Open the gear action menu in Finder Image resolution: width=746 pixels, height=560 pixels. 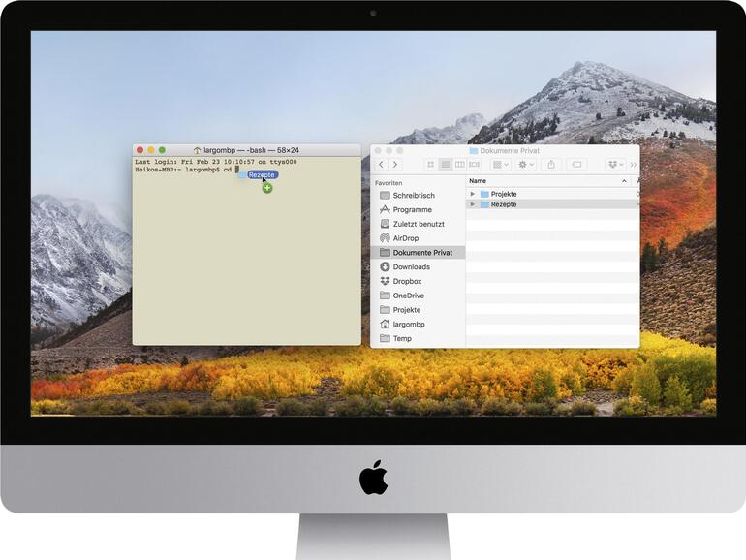pos(526,165)
